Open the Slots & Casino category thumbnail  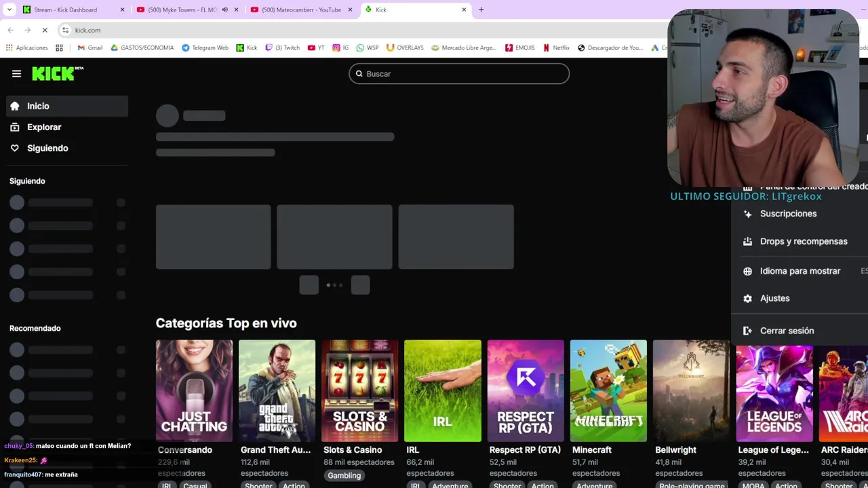(x=359, y=391)
